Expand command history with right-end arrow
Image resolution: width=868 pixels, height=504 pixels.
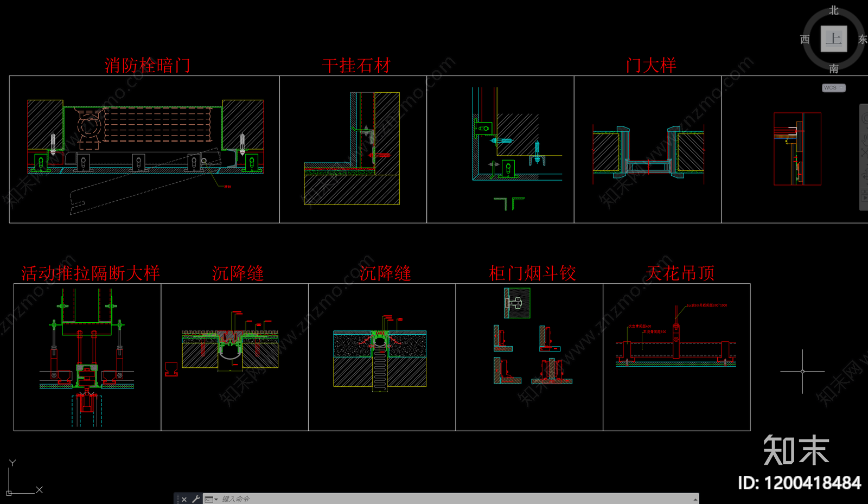(695, 499)
